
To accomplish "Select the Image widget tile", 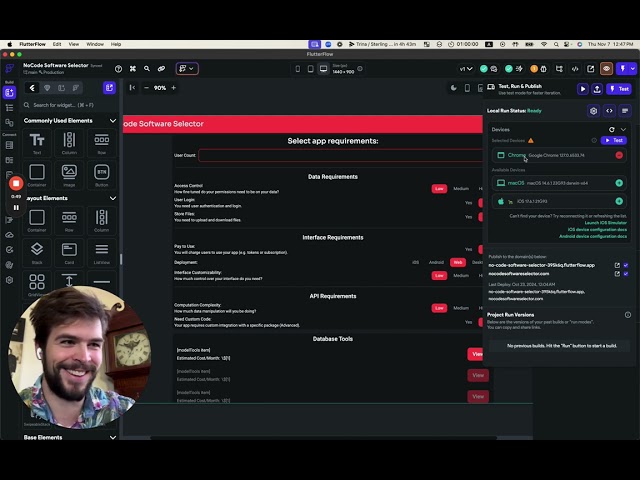I will [69, 175].
